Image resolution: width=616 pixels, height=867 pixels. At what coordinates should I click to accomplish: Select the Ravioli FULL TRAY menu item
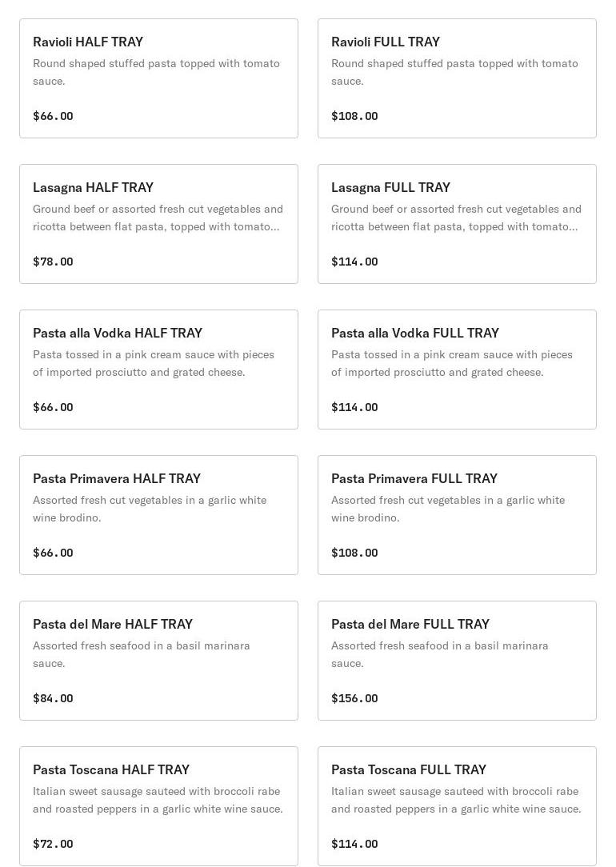pyautogui.click(x=457, y=78)
